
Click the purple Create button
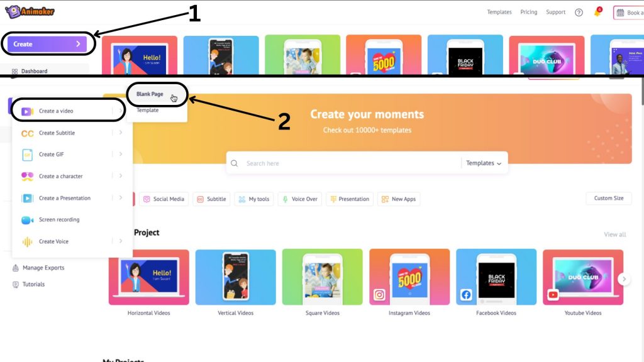point(47,44)
